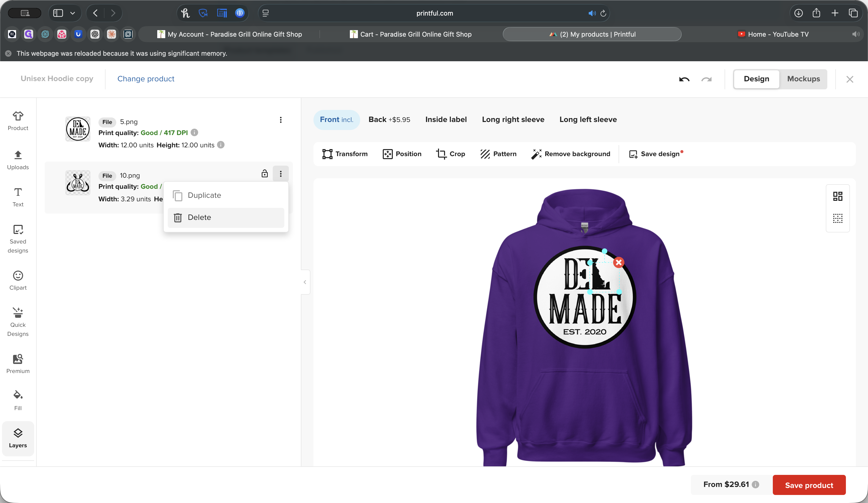
Task: Open the Quick Designs panel
Action: [x=18, y=322]
